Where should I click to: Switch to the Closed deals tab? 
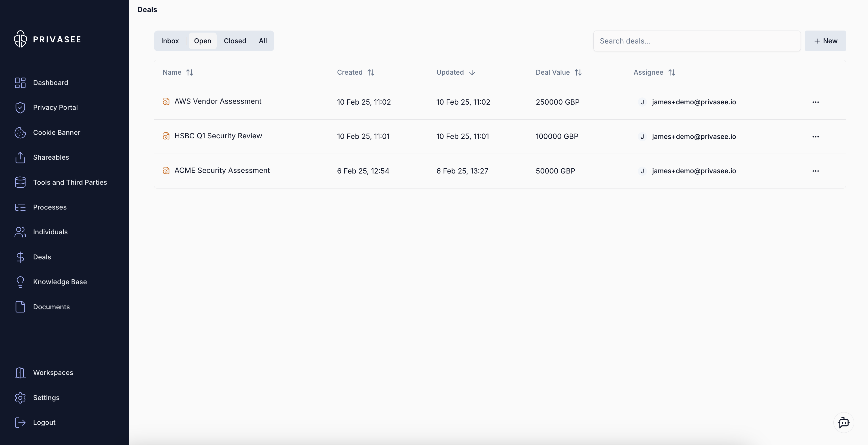pyautogui.click(x=235, y=41)
